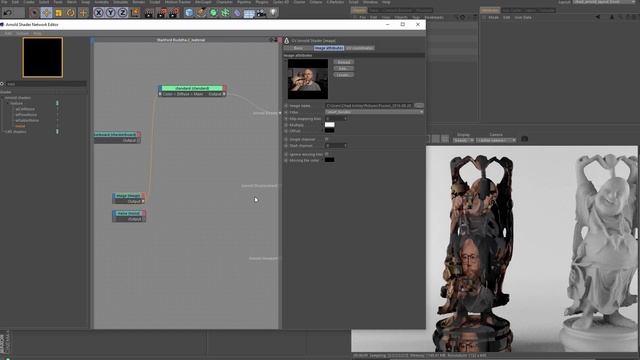This screenshot has width=640, height=360.
Task: Click the green Array modeling icon
Action: tap(225, 13)
